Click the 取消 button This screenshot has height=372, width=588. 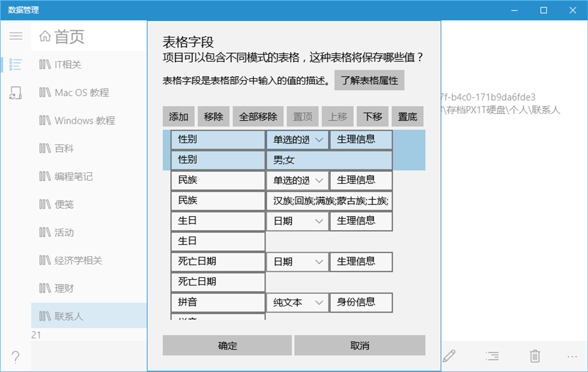click(360, 345)
